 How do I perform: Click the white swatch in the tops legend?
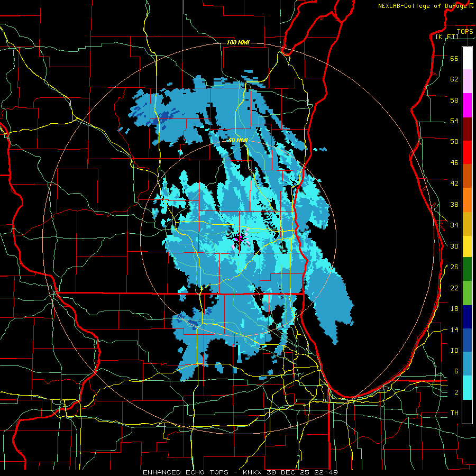[467, 58]
